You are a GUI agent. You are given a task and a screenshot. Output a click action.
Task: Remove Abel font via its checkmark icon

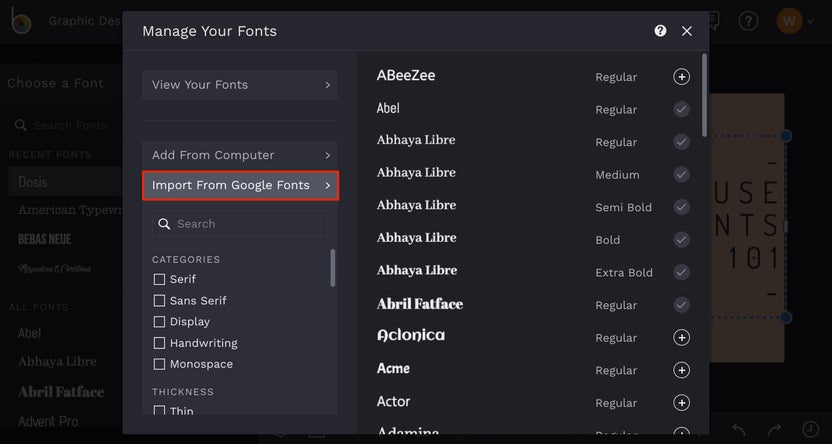(681, 109)
